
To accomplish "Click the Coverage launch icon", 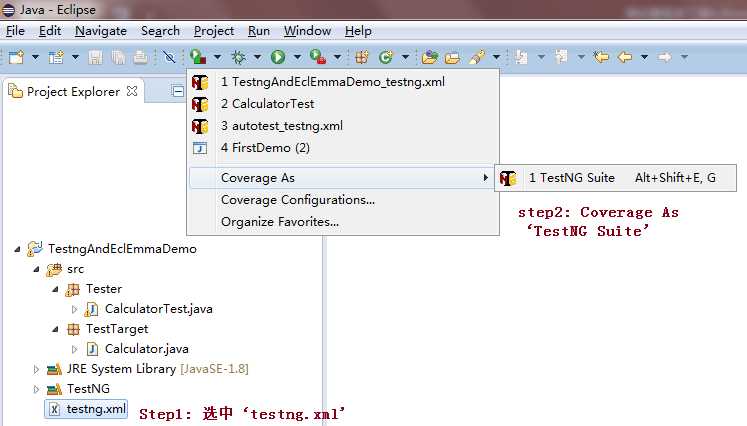I will point(198,57).
